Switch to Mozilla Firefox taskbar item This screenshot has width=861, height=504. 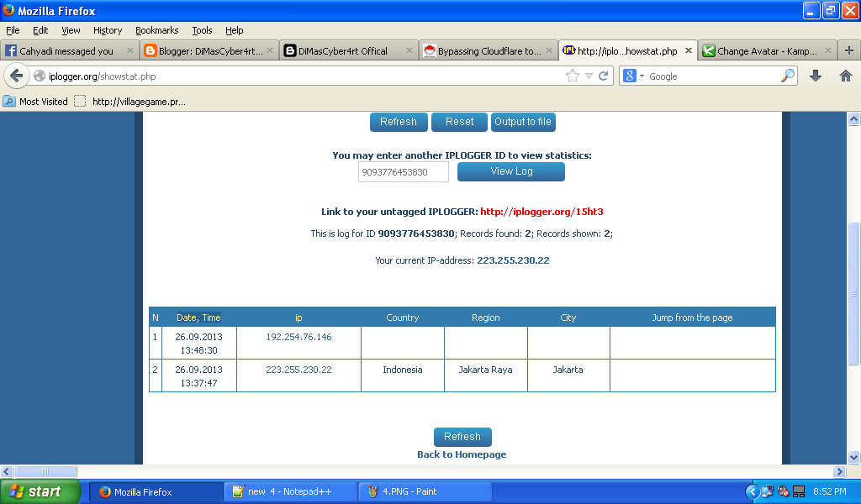156,492
